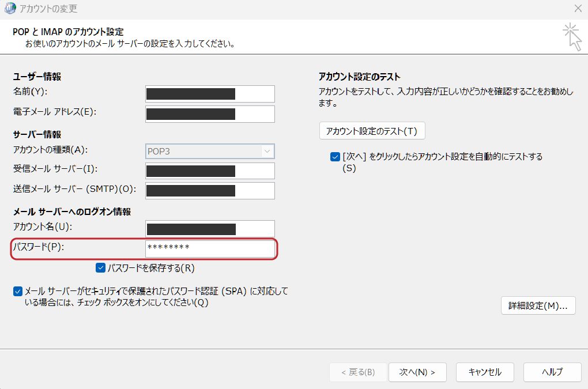Toggle auto test on 次へ click checkbox
The image size is (588, 389).
pos(336,157)
